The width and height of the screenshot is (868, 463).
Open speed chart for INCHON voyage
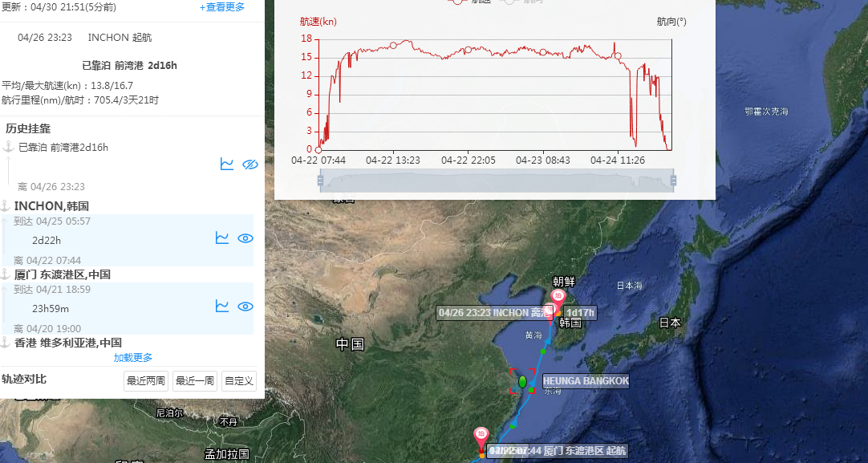pos(222,238)
